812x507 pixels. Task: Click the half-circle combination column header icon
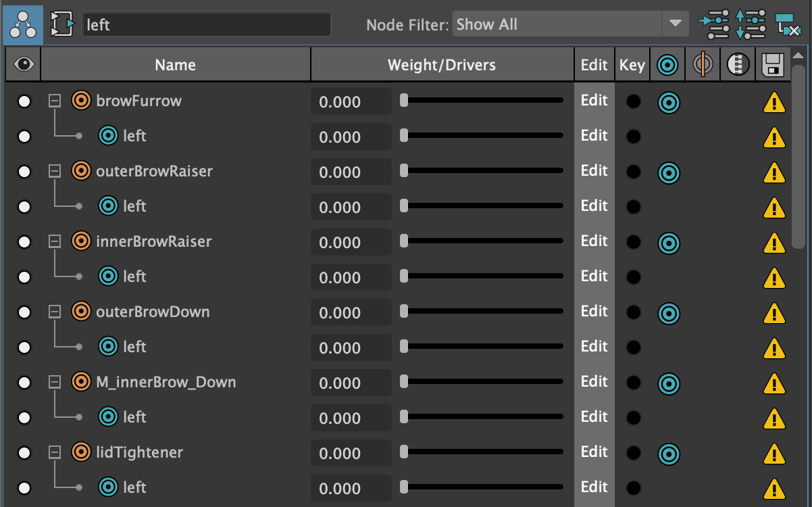click(738, 66)
